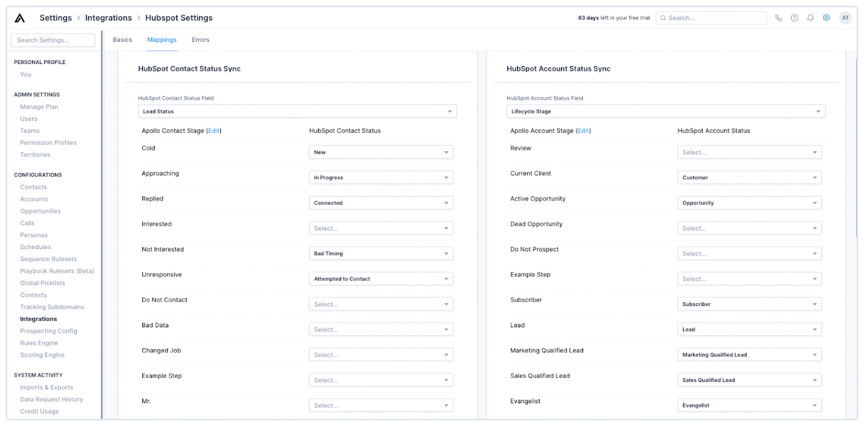This screenshot has height=425, width=868.
Task: Open the phone dialer icon
Action: (x=778, y=18)
